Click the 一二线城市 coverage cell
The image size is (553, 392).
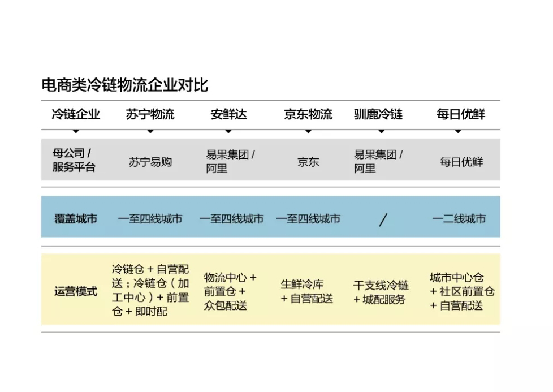(x=459, y=219)
